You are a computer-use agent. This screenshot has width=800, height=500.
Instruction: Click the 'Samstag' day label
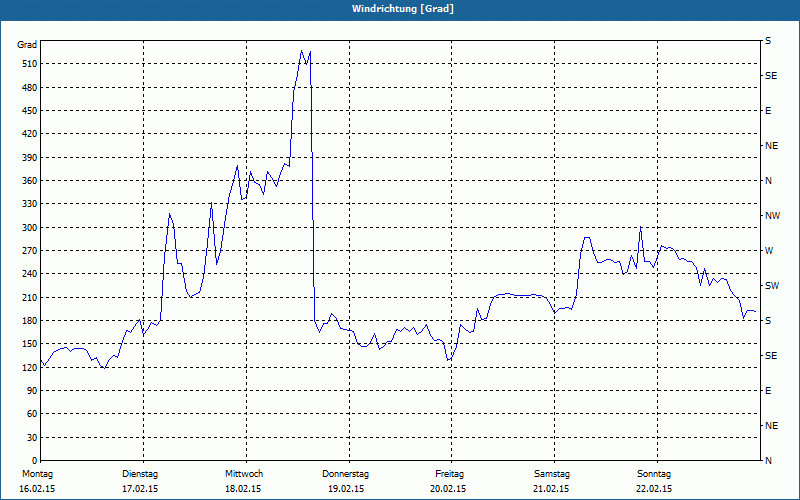pos(552,474)
